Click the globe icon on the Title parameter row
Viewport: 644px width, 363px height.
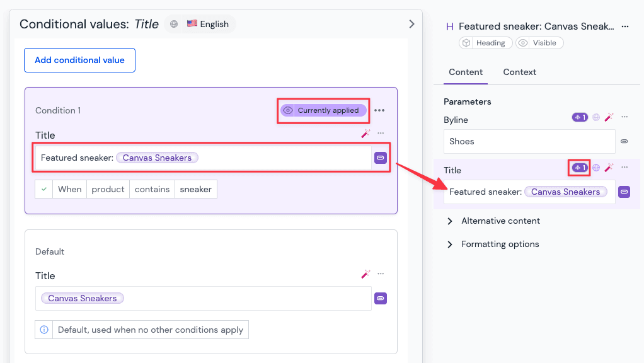click(596, 168)
